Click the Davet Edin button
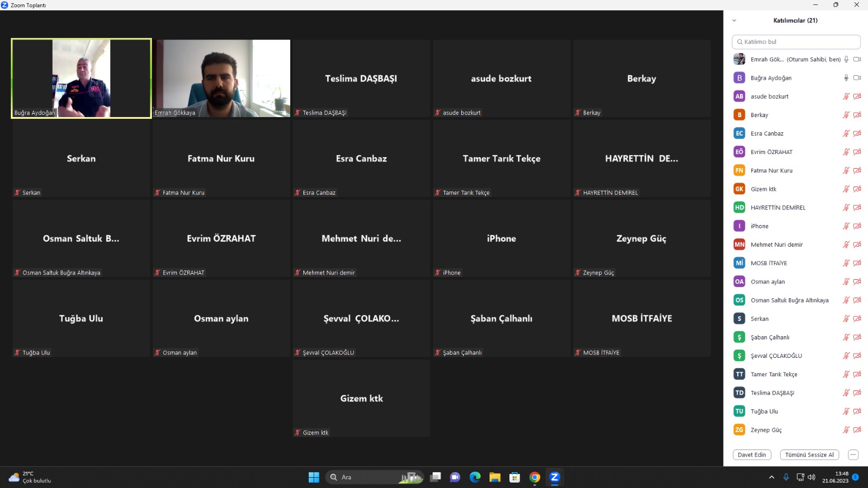 752,455
